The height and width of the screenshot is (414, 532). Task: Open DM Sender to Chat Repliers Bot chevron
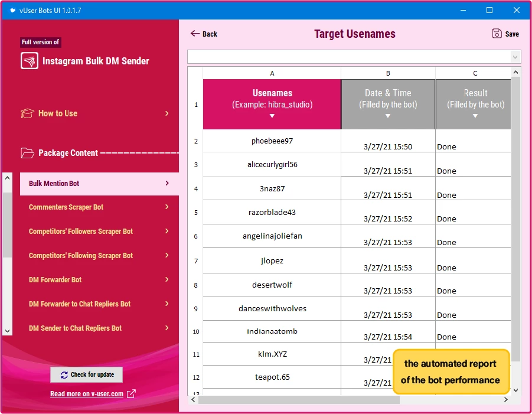pos(167,328)
